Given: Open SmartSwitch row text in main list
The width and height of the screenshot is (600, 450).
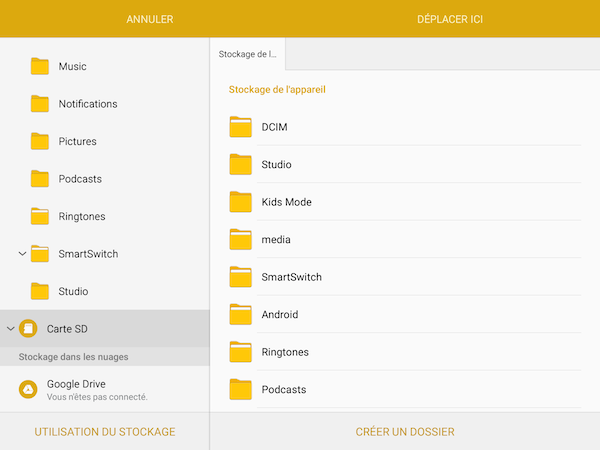Looking at the screenshot, I should [292, 277].
